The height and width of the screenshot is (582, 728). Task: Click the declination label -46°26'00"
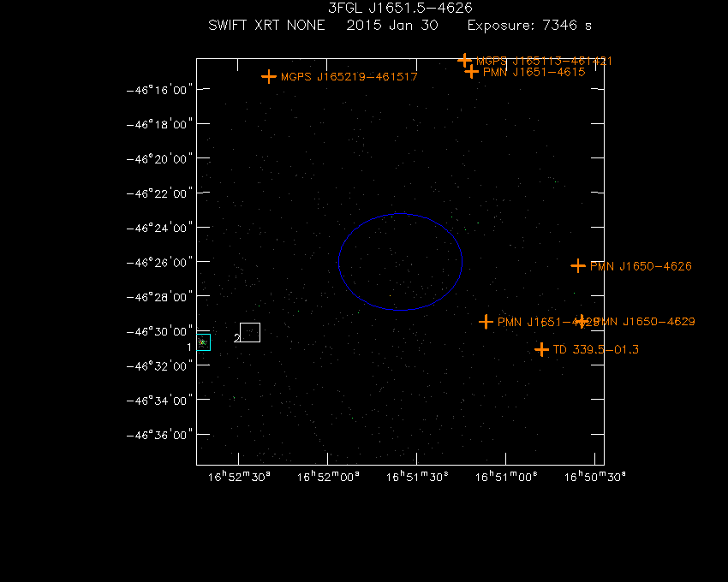click(159, 262)
